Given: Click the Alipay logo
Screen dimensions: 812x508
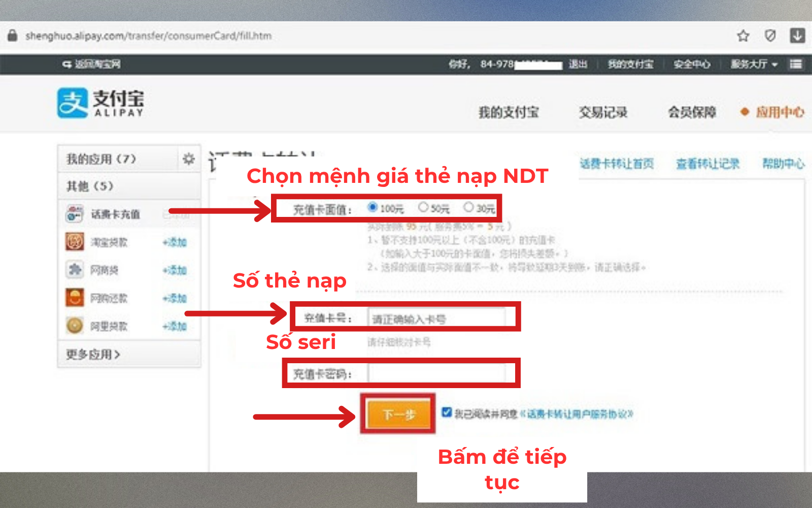Looking at the screenshot, I should click(x=100, y=103).
